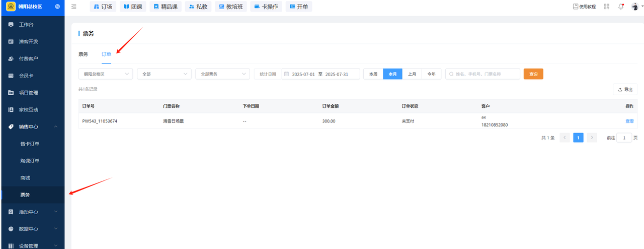Open the 朝阳总校区 campus dropdown filter
Screen dimensions: 644x249
tap(106, 74)
